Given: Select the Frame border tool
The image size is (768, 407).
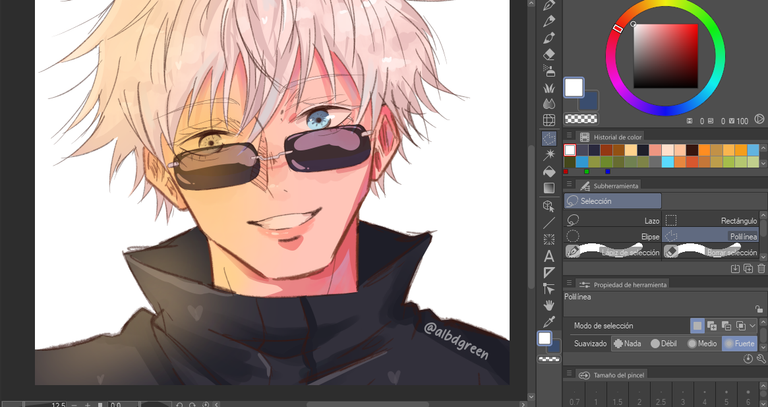Looking at the screenshot, I should point(549,239).
